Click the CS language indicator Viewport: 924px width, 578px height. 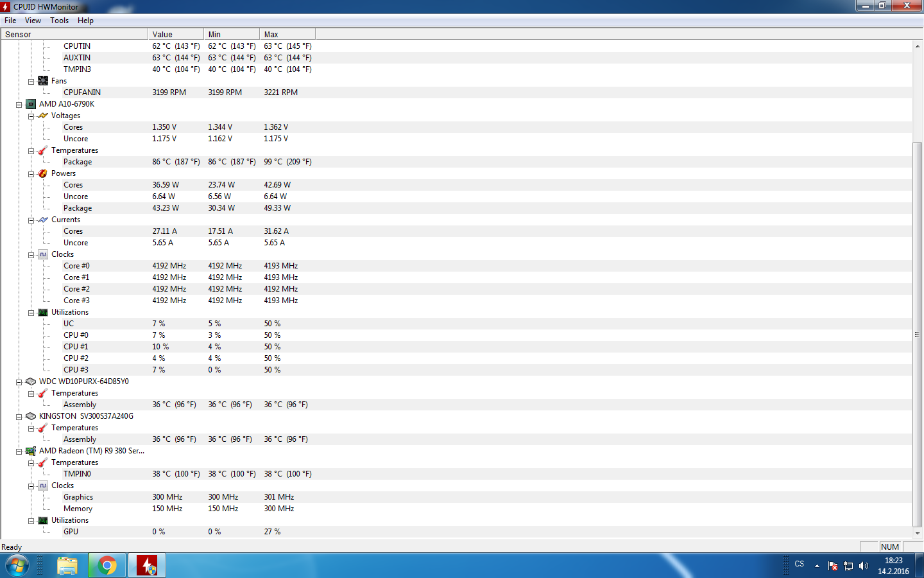click(x=800, y=564)
